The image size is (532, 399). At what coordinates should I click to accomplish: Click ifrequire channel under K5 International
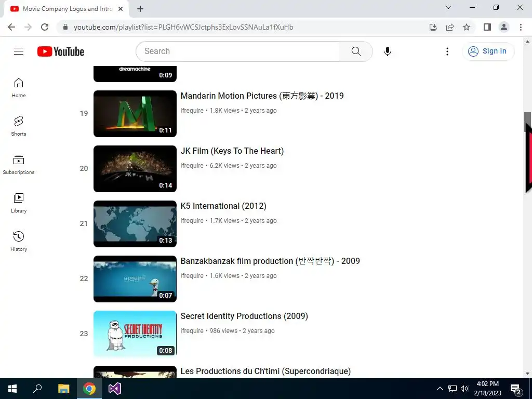[192, 220]
